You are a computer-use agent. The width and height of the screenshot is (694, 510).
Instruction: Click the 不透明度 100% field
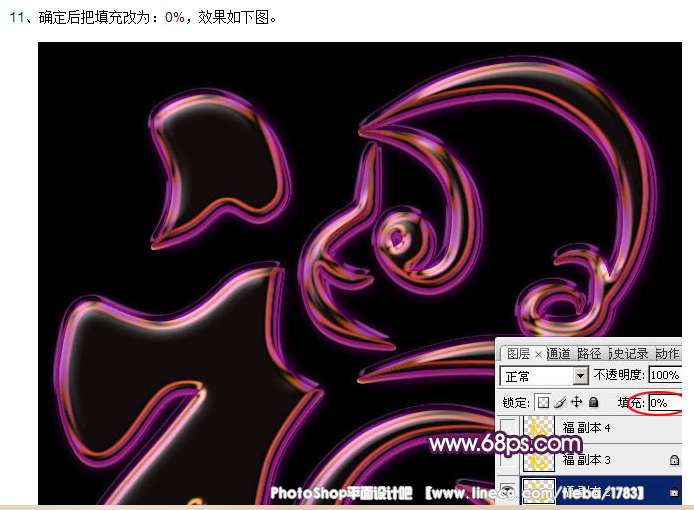[x=664, y=376]
